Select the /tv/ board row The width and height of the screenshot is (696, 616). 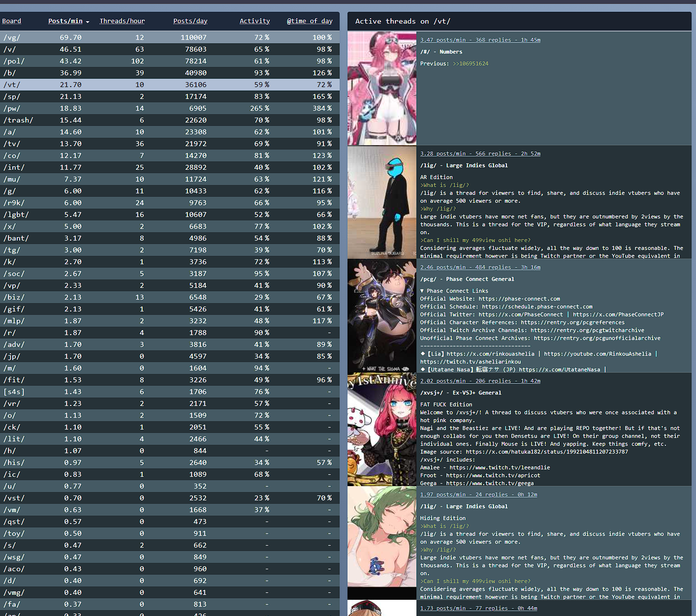[170, 144]
